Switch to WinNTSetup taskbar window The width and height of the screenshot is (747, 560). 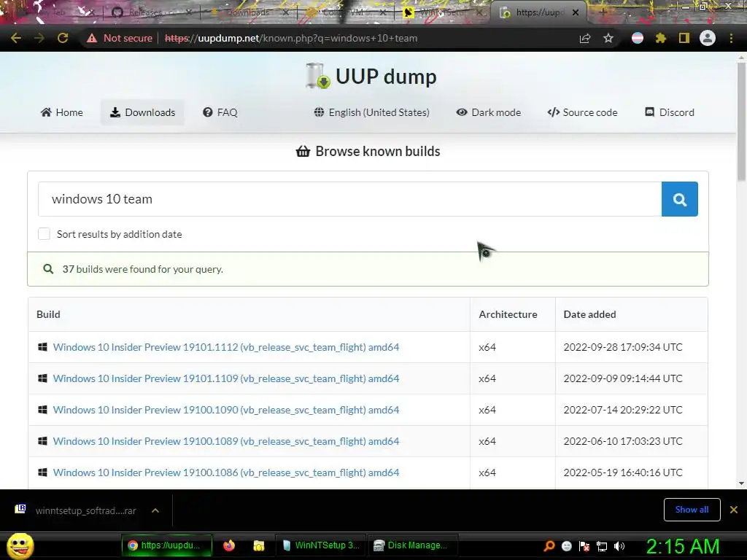click(322, 545)
